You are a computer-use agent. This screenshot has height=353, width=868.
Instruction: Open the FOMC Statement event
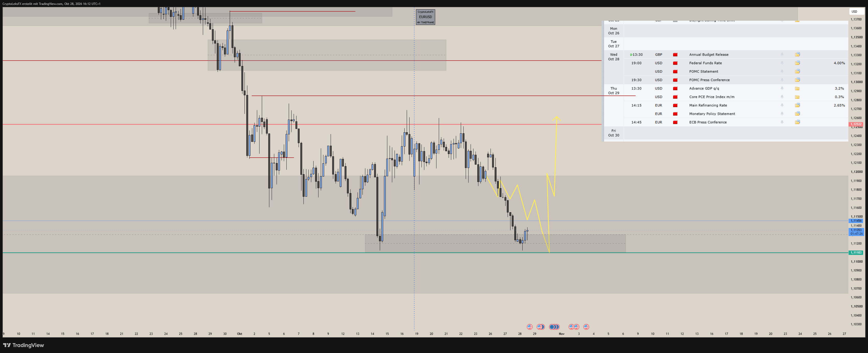[703, 71]
